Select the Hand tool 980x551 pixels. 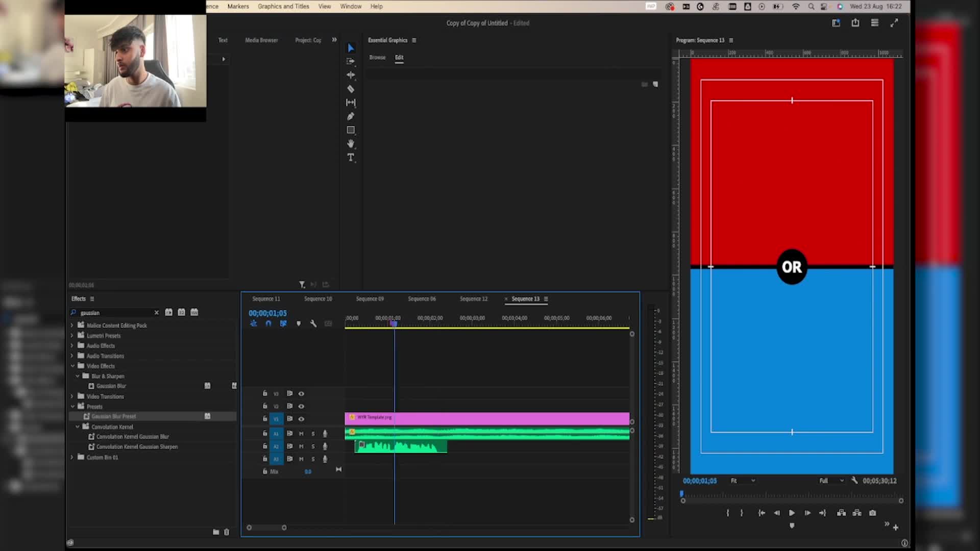coord(351,143)
